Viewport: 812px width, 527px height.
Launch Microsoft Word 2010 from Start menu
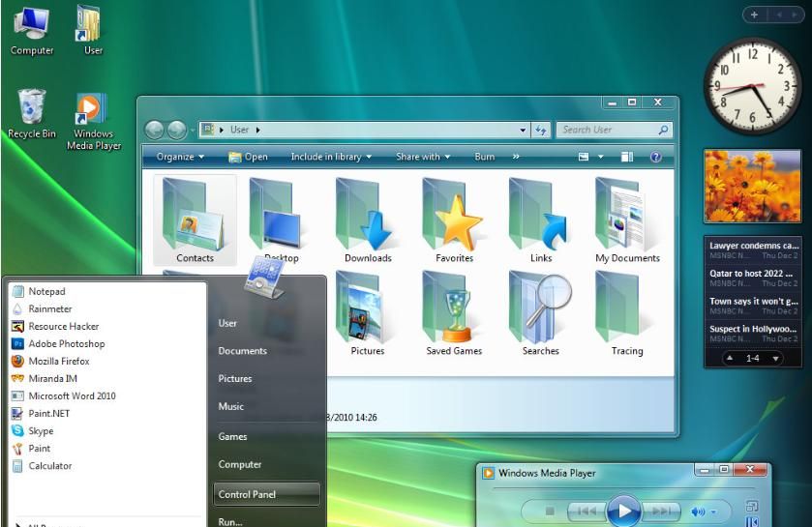pyautogui.click(x=107, y=395)
